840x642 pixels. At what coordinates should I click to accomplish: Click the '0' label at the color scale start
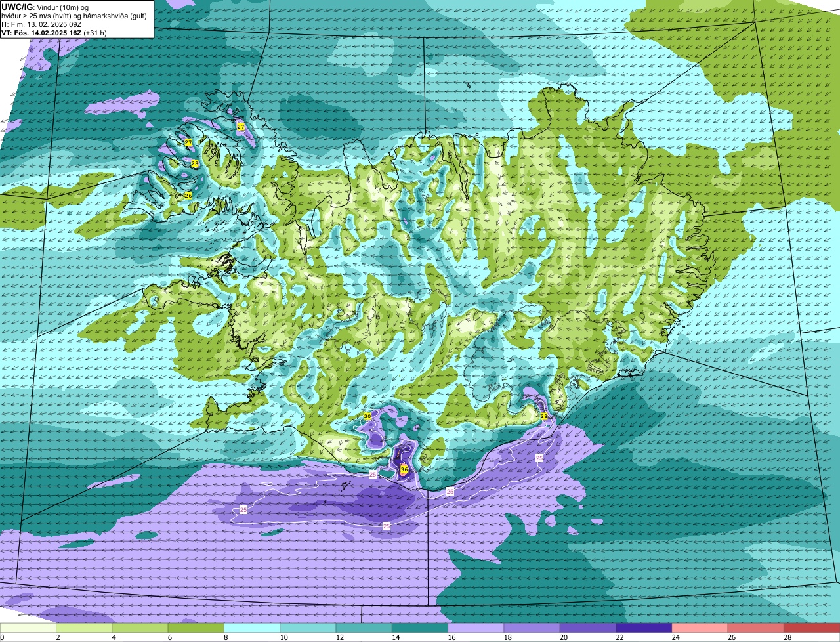click(x=2, y=637)
